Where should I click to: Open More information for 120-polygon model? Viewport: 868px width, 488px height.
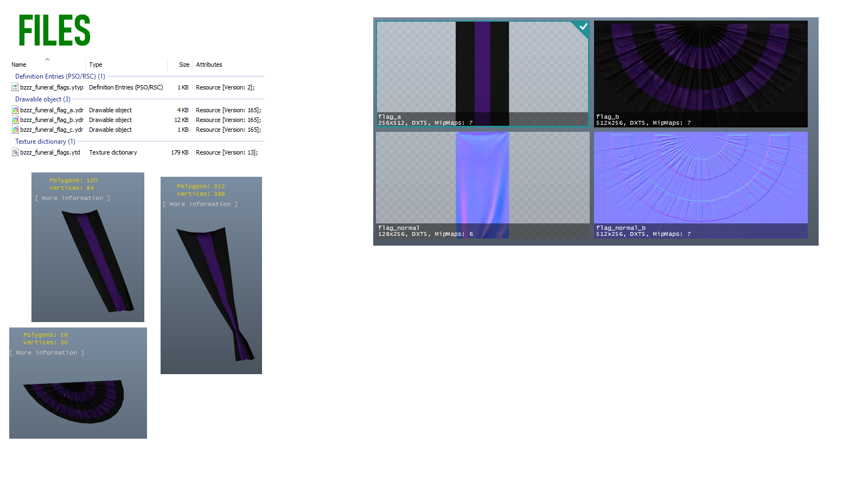coord(73,198)
